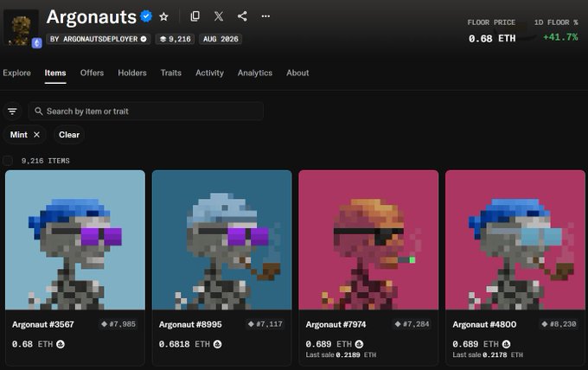Click the blue verified badge by Argonauts

coord(146,16)
